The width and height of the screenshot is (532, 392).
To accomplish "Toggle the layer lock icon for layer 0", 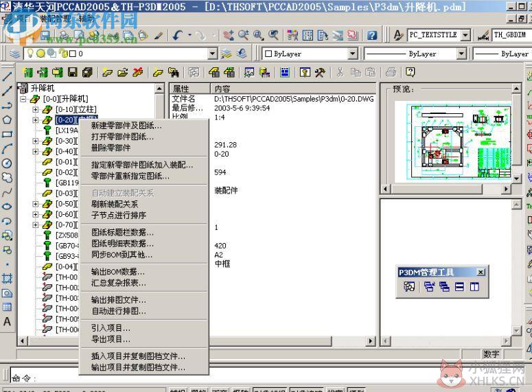I will pos(64,54).
